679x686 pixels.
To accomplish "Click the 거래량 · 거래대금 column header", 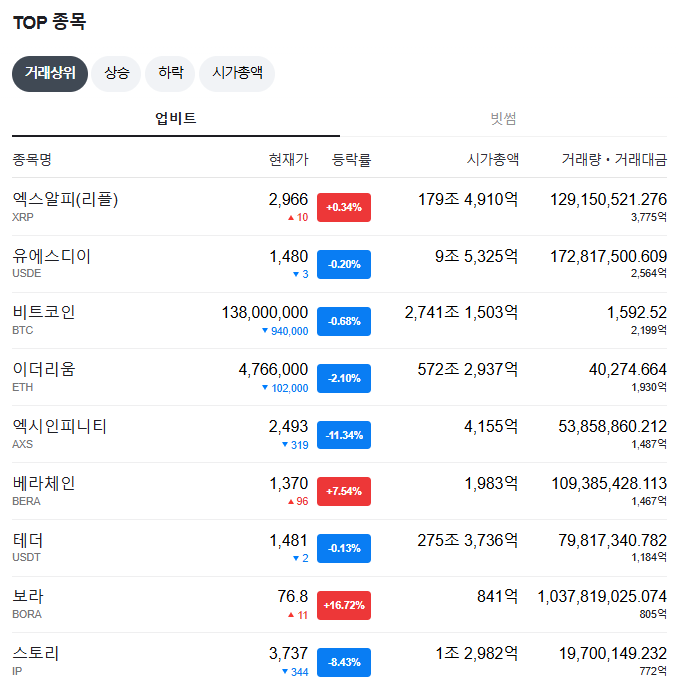I will pyautogui.click(x=614, y=159).
